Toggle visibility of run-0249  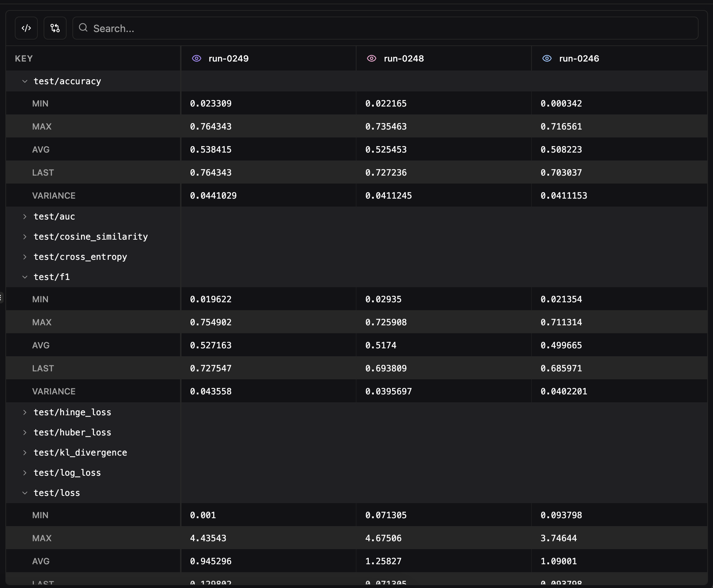[x=197, y=58]
